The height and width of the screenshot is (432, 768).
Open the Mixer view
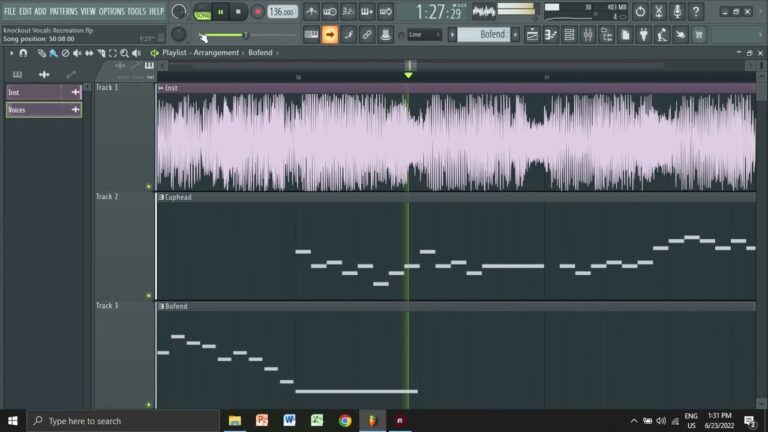pos(588,35)
